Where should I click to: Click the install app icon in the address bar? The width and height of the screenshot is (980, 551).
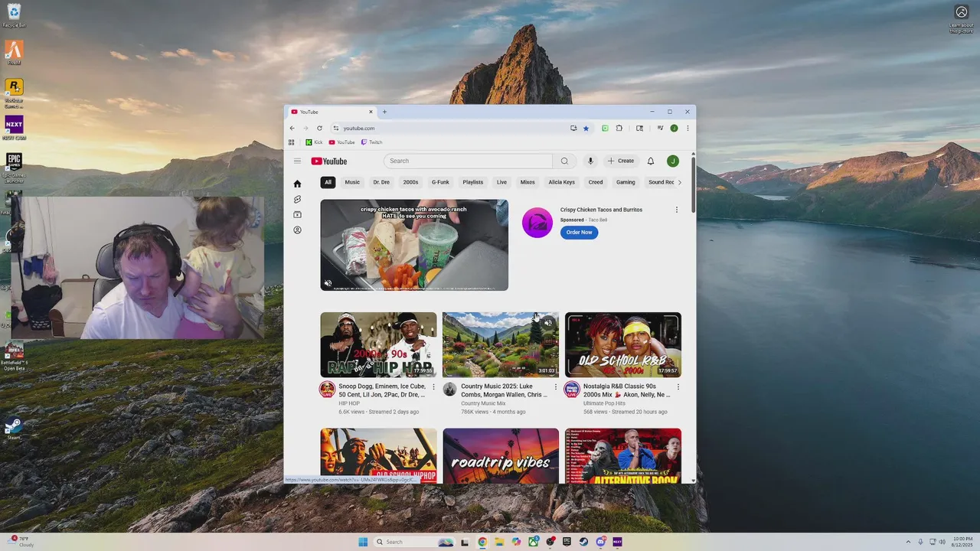click(573, 128)
